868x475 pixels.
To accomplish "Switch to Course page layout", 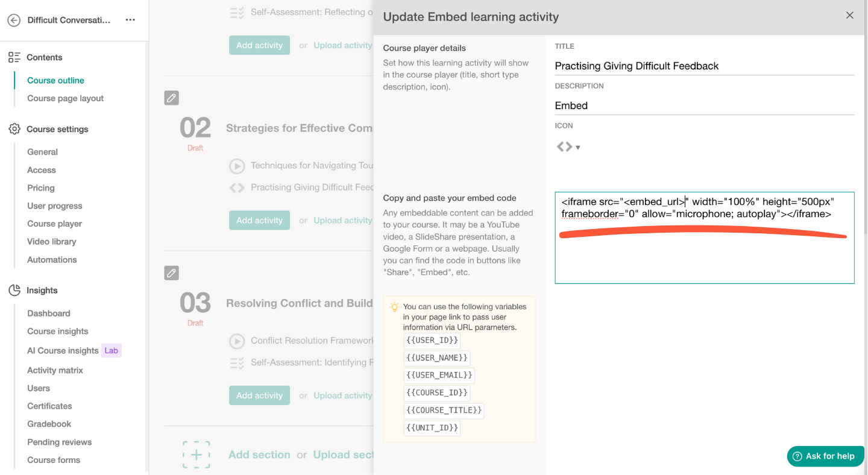I will tap(65, 98).
